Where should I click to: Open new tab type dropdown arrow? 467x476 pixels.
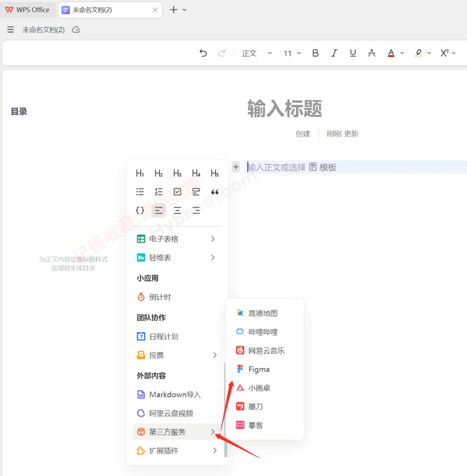[185, 10]
